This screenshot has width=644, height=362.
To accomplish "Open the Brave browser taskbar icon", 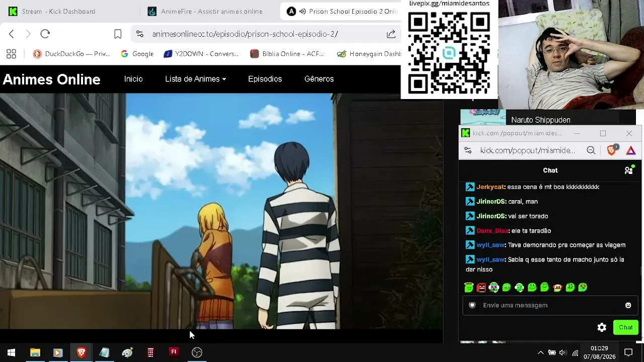I will click(81, 352).
